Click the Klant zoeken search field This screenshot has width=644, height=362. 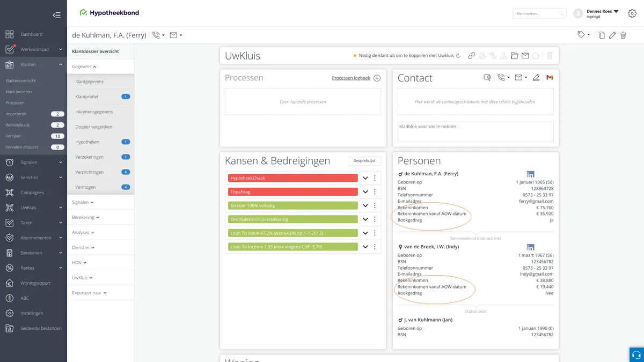(540, 13)
